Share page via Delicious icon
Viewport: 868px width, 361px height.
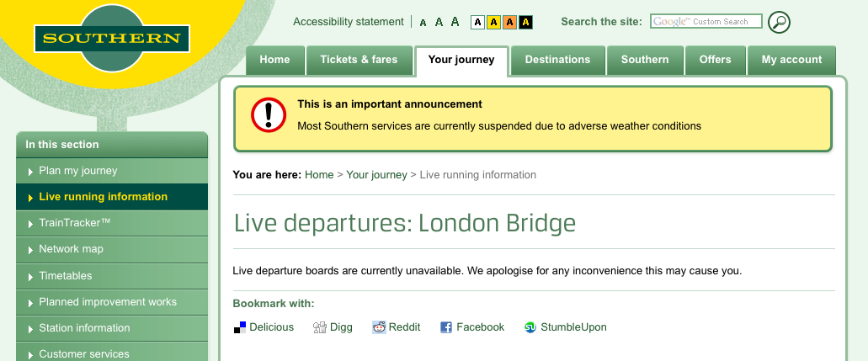tap(240, 327)
